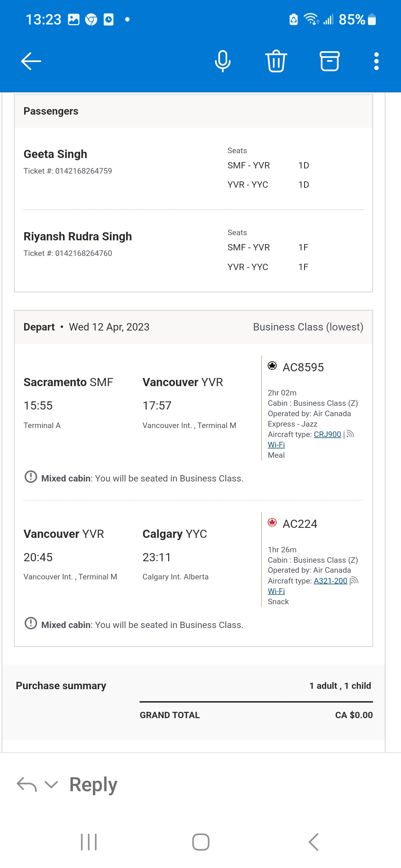
Task: Tap the microphone dictation icon
Action: click(223, 61)
